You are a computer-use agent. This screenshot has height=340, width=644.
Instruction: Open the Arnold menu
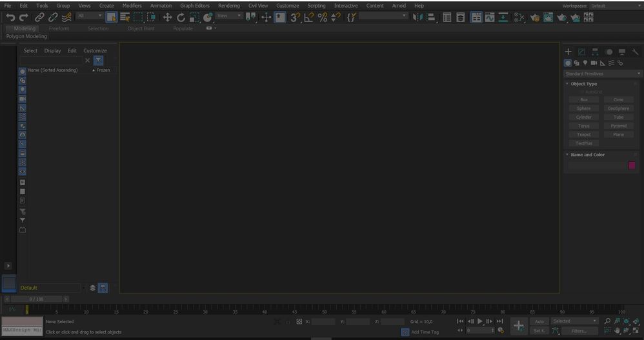point(399,6)
